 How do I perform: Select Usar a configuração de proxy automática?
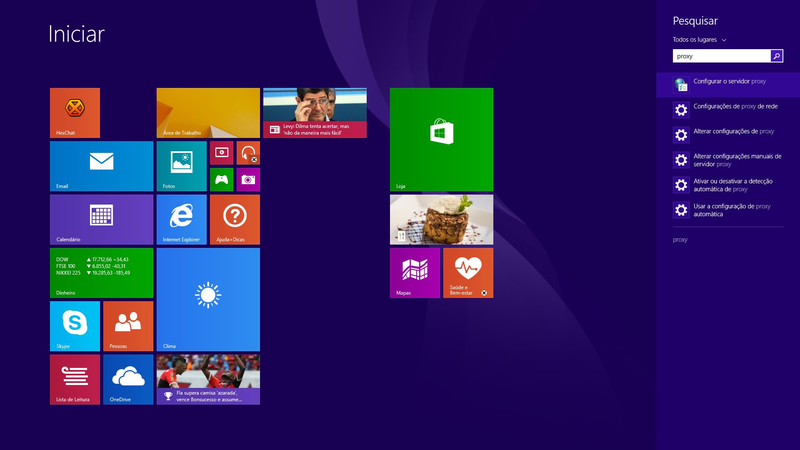click(728, 210)
